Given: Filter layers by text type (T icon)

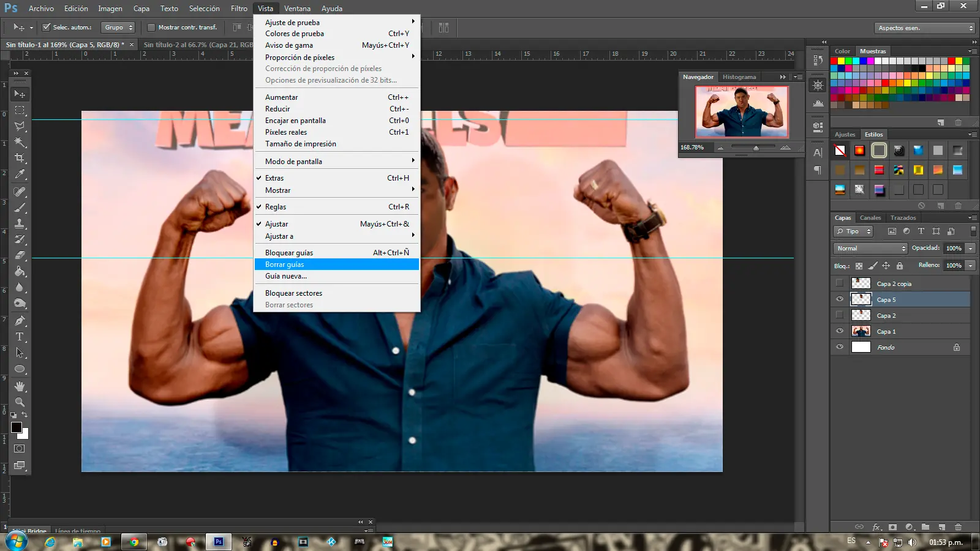Looking at the screenshot, I should (x=921, y=231).
